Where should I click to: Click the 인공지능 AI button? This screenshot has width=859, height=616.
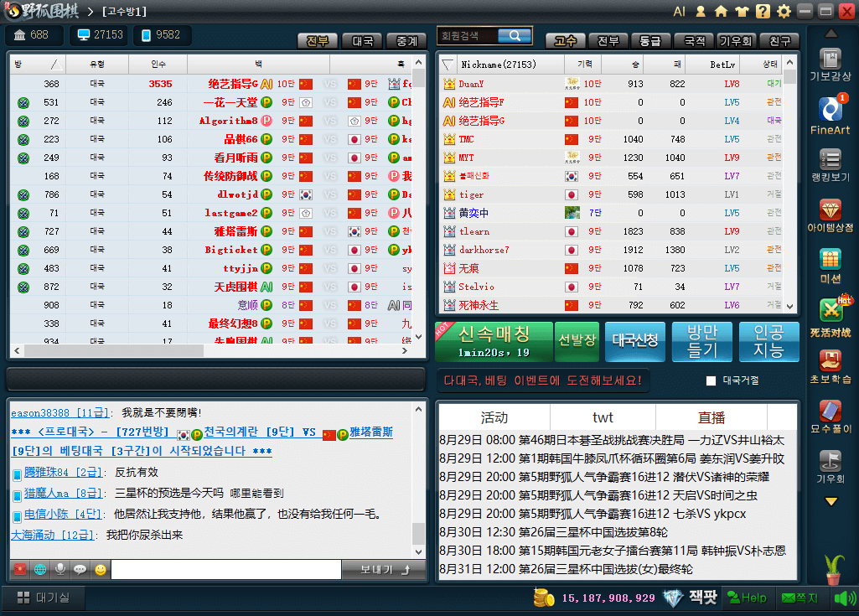coord(769,342)
